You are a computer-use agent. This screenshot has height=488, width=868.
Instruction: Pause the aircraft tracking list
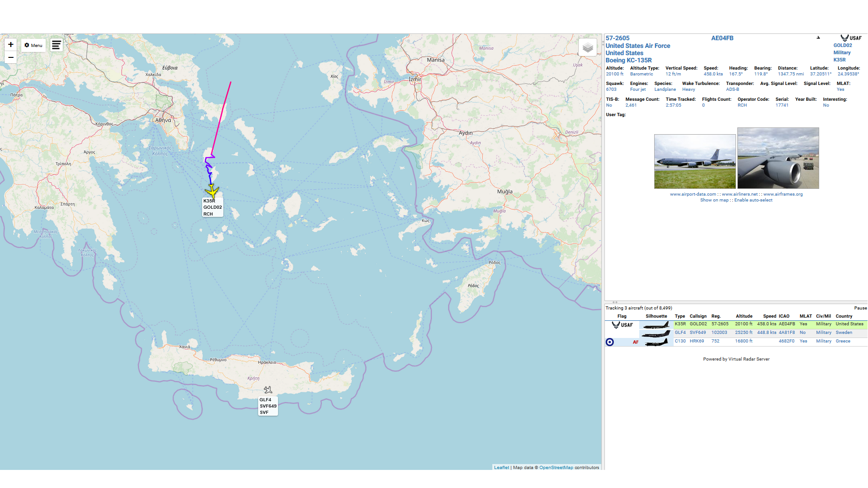pyautogui.click(x=860, y=308)
